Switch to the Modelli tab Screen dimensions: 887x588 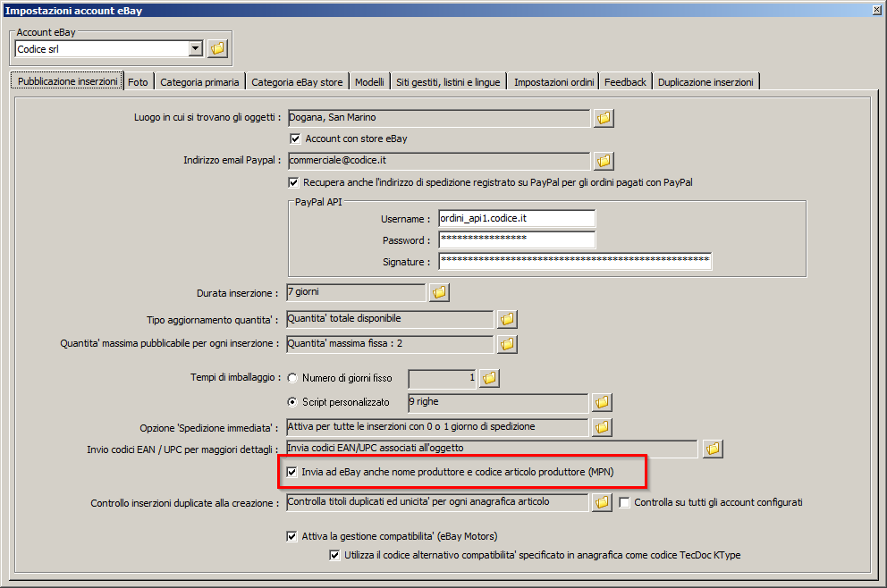[369, 82]
